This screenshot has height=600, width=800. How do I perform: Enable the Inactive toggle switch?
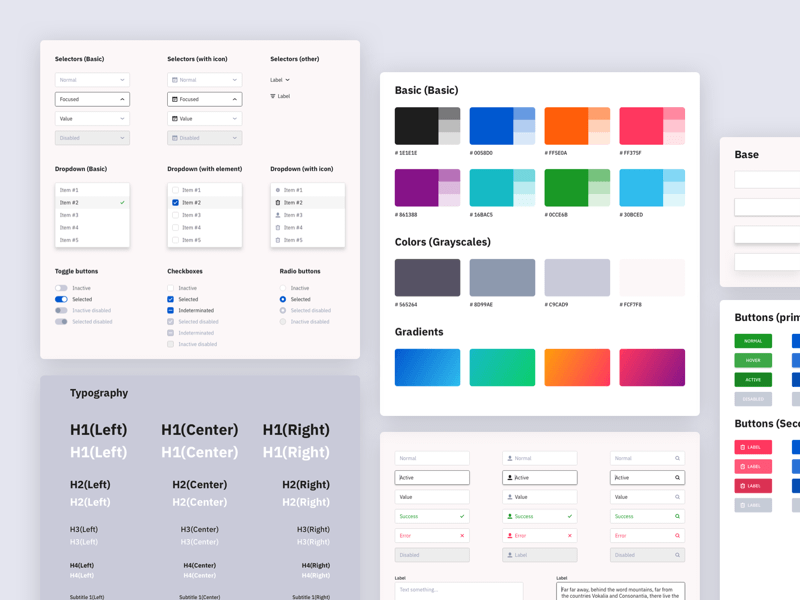tap(62, 287)
